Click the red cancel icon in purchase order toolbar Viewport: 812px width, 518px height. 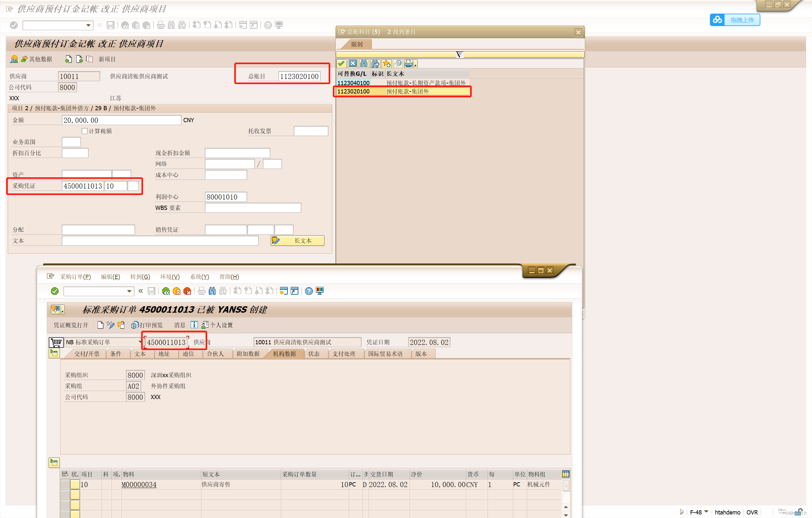pos(188,291)
